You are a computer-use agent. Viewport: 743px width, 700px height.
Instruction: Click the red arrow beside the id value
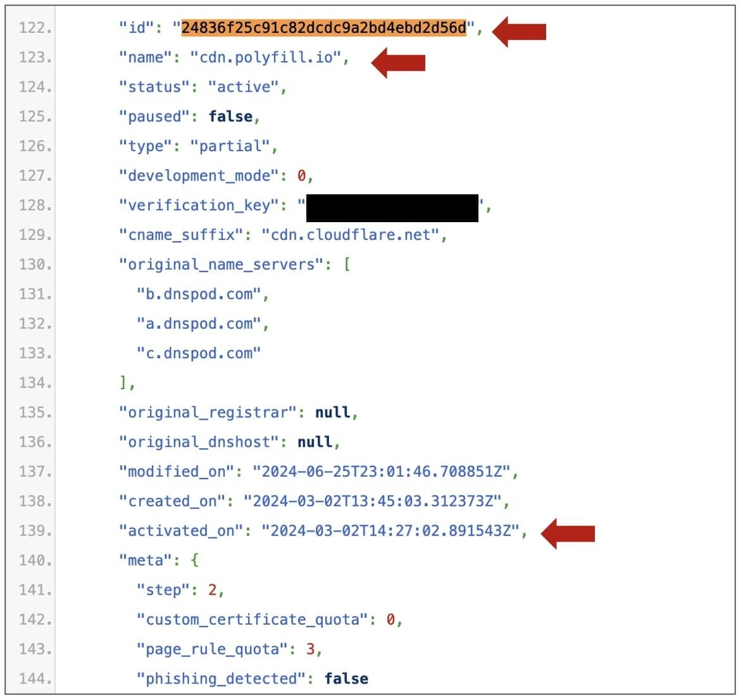click(x=520, y=31)
